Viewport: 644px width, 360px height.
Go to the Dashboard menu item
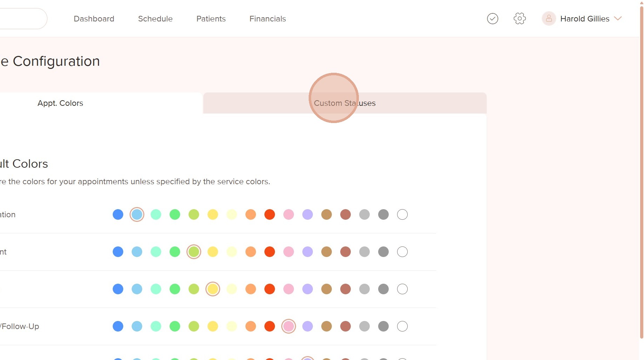94,19
